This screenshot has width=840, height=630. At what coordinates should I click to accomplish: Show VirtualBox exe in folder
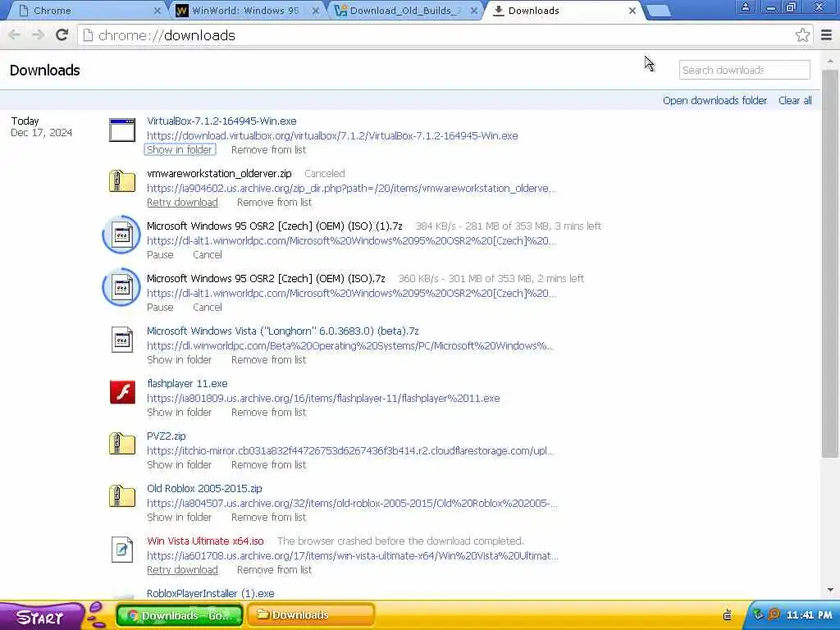pyautogui.click(x=180, y=150)
